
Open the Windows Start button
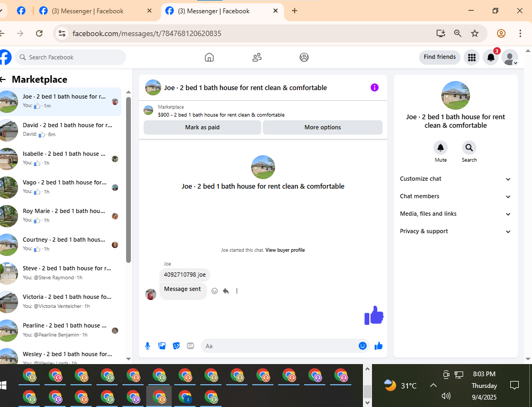(3, 385)
